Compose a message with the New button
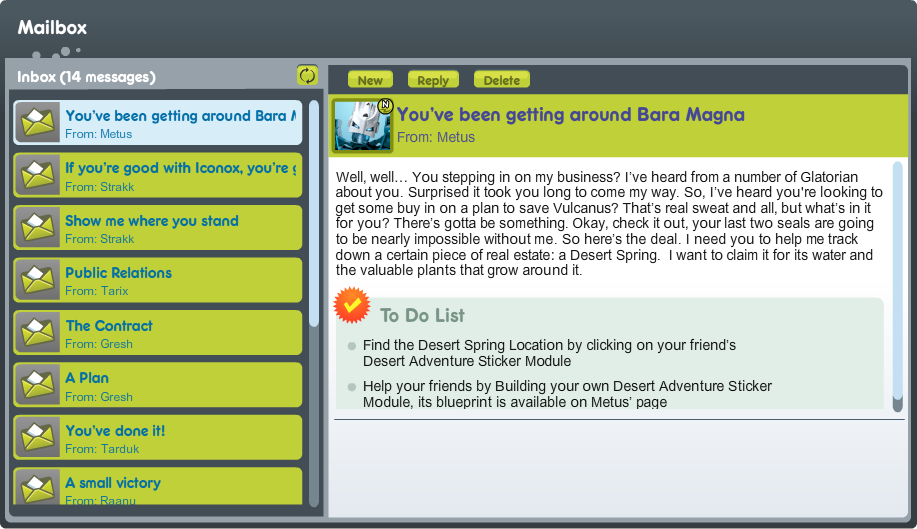 click(370, 80)
